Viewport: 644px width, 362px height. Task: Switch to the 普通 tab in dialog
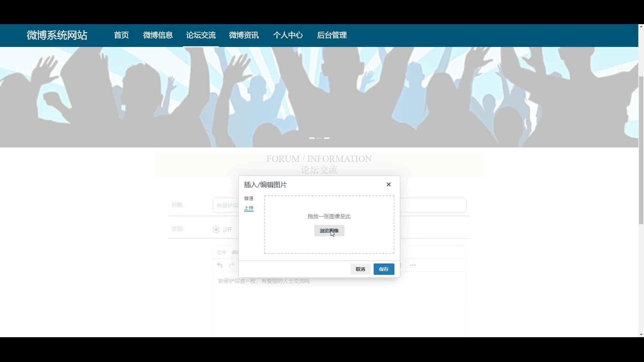click(249, 198)
